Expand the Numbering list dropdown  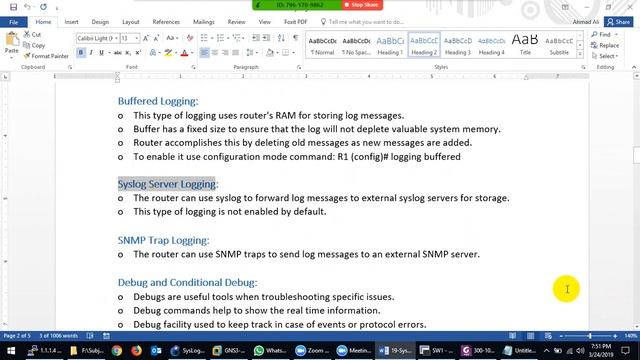tap(228, 38)
